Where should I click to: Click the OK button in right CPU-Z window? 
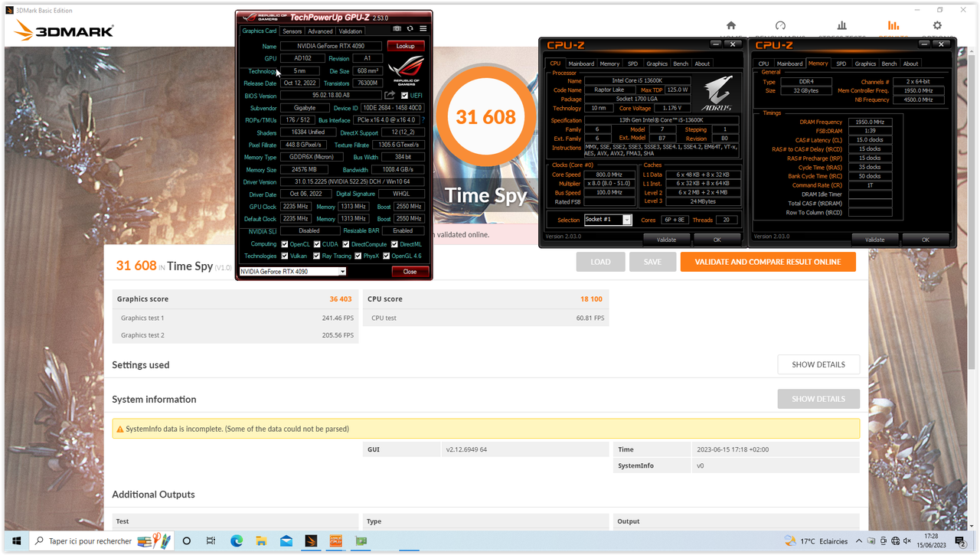coord(925,240)
